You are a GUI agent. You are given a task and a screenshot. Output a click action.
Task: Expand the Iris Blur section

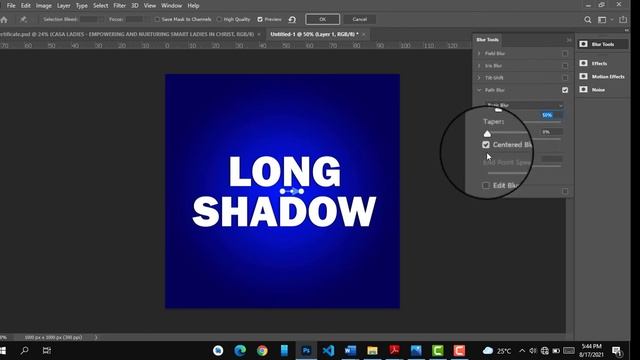point(479,65)
